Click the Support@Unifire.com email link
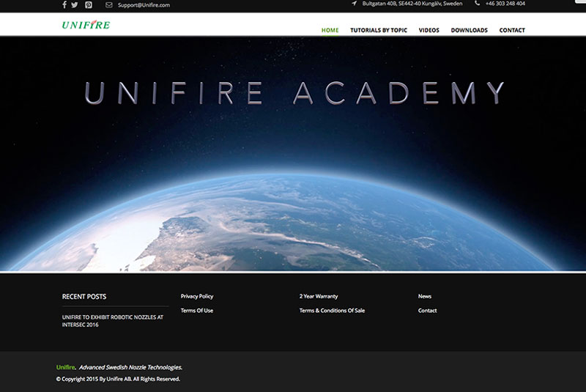This screenshot has height=392, width=586. coord(144,5)
